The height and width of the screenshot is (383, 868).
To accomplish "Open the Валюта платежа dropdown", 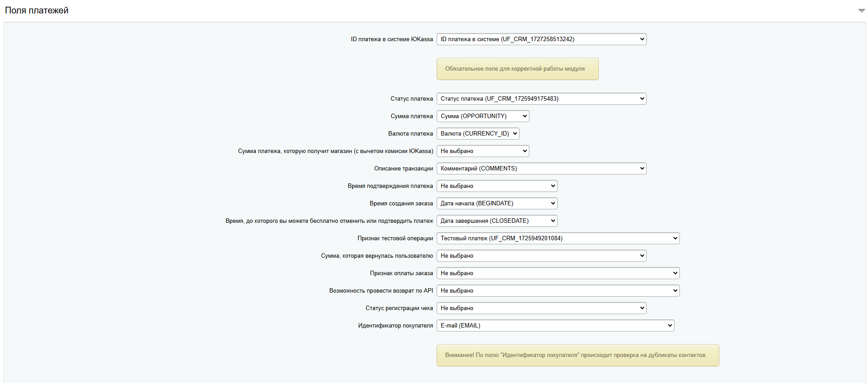I will (477, 134).
